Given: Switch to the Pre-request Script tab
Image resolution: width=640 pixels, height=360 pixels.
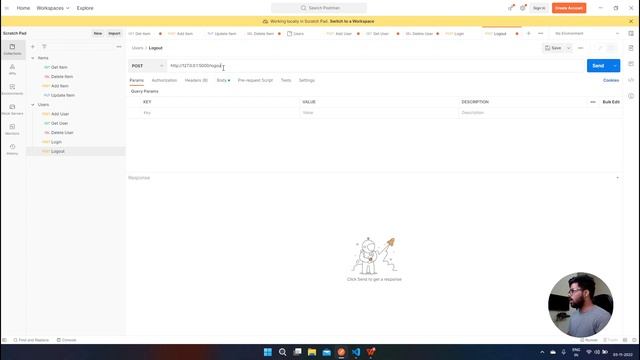Looking at the screenshot, I should click(255, 80).
